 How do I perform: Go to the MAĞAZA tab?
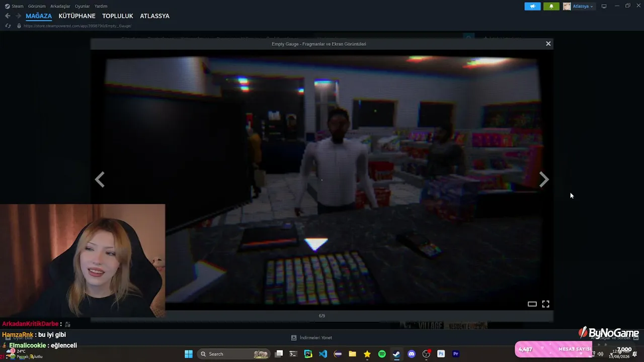(x=39, y=16)
